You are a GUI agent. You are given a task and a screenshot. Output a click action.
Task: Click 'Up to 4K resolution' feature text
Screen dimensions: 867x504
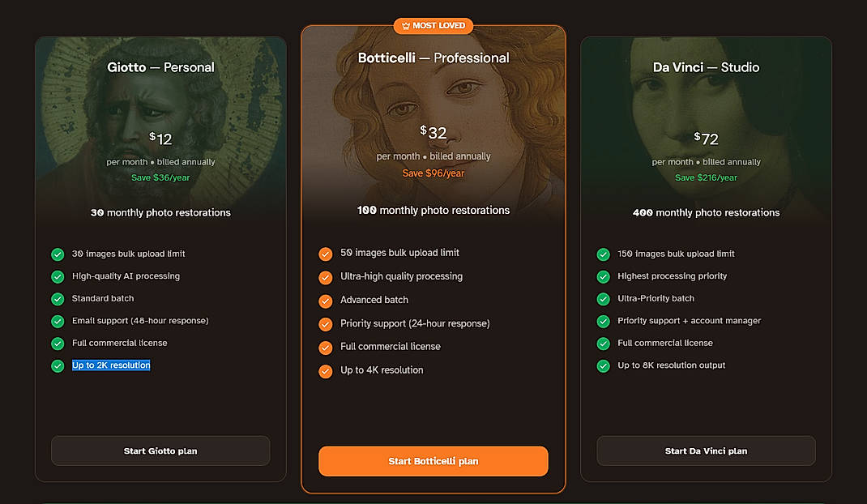click(382, 370)
